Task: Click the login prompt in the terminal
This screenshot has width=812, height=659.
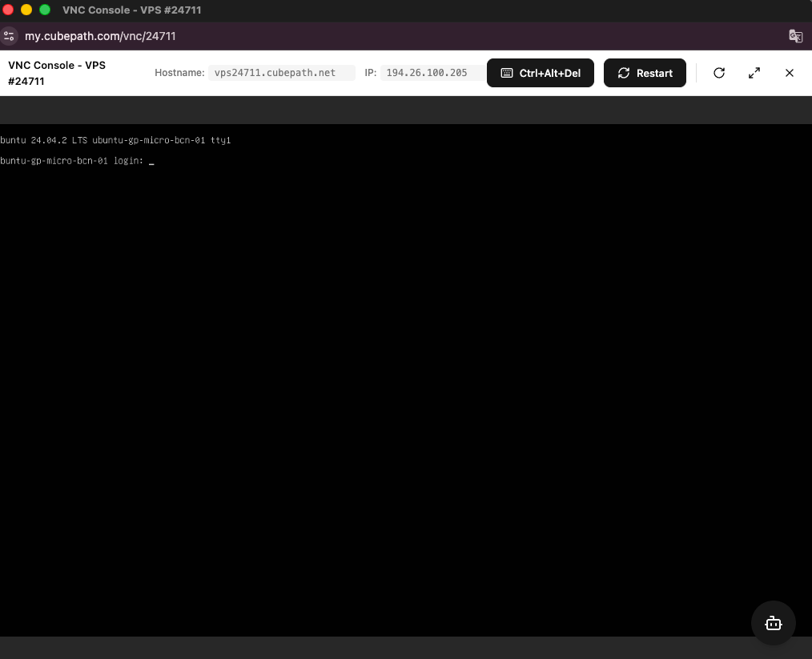Action: pyautogui.click(x=76, y=160)
